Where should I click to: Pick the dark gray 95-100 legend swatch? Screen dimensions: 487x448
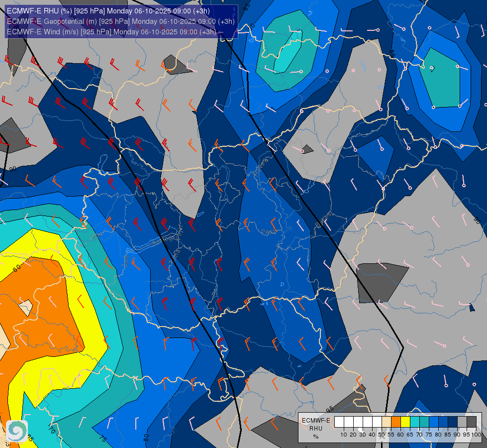472,422
